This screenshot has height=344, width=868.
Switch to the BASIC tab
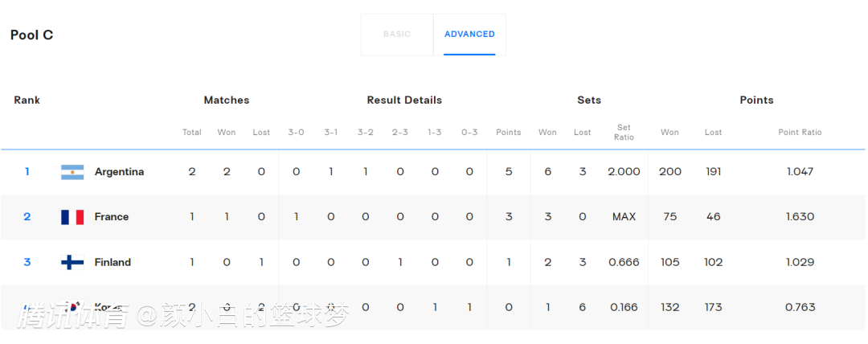click(x=397, y=35)
